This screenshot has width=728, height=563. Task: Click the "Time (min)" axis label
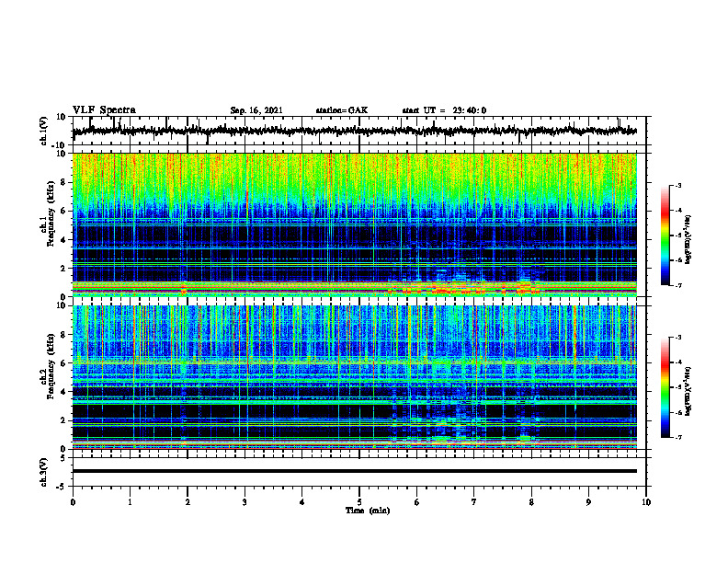pos(368,511)
